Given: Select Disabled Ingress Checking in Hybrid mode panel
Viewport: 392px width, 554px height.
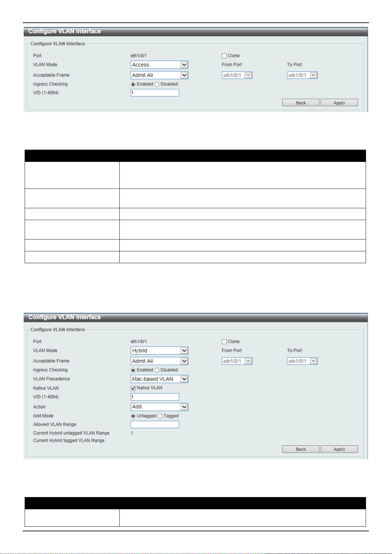Looking at the screenshot, I should (x=157, y=370).
